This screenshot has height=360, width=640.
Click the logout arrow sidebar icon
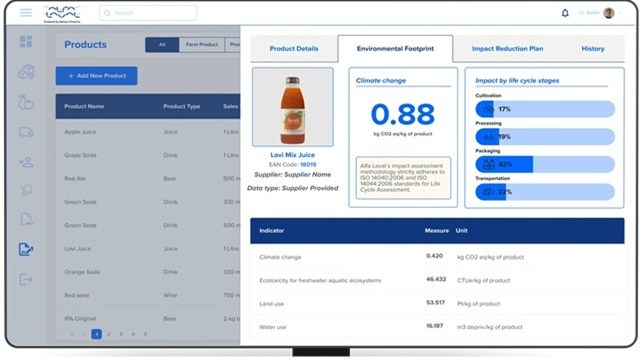click(26, 279)
